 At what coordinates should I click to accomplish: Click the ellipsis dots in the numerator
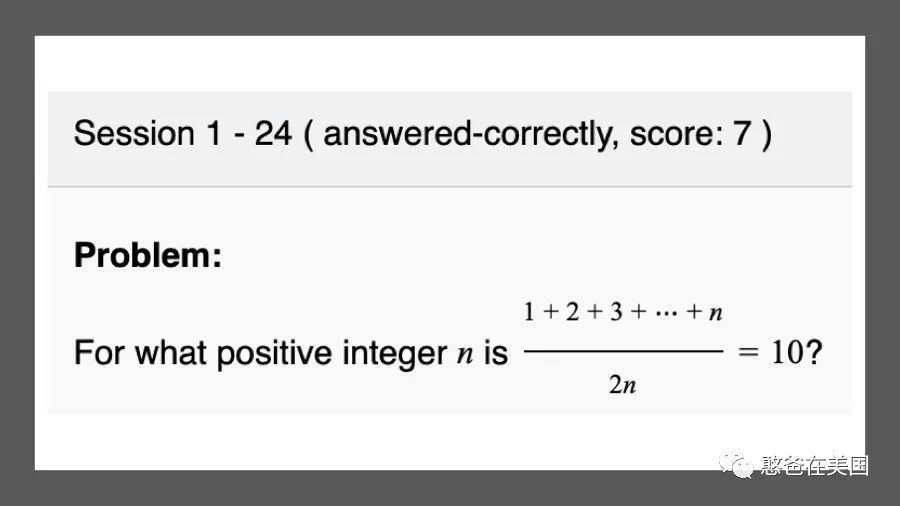pyautogui.click(x=666, y=313)
